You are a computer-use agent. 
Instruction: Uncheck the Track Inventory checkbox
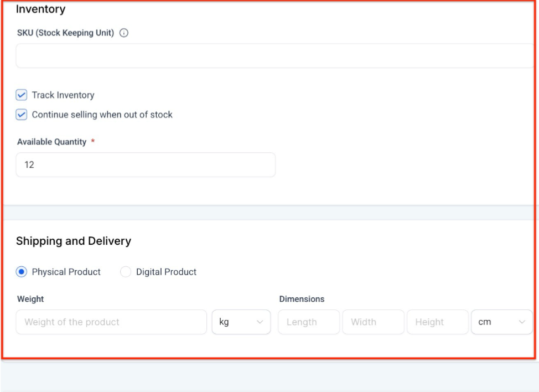coord(22,95)
